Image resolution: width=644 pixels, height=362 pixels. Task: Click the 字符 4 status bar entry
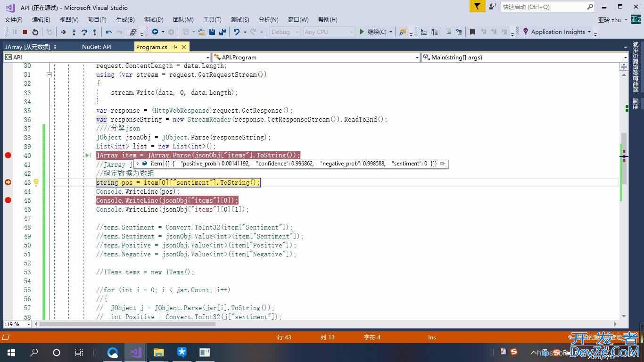click(372, 337)
